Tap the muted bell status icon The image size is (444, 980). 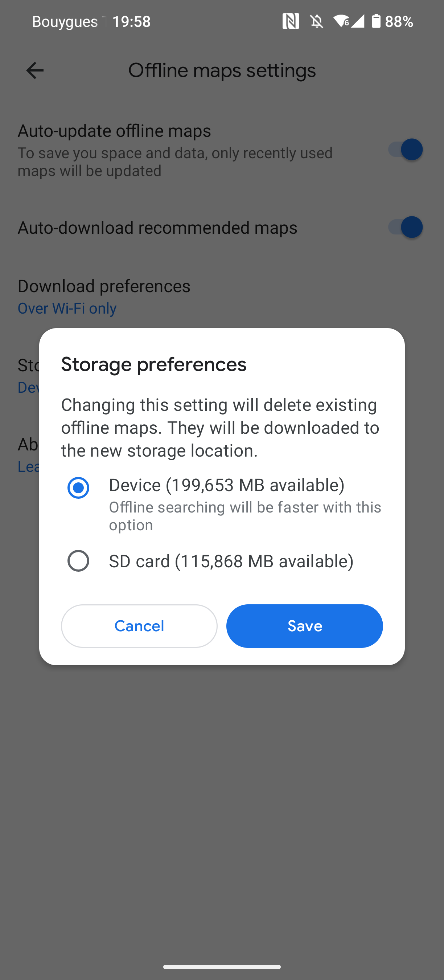317,22
